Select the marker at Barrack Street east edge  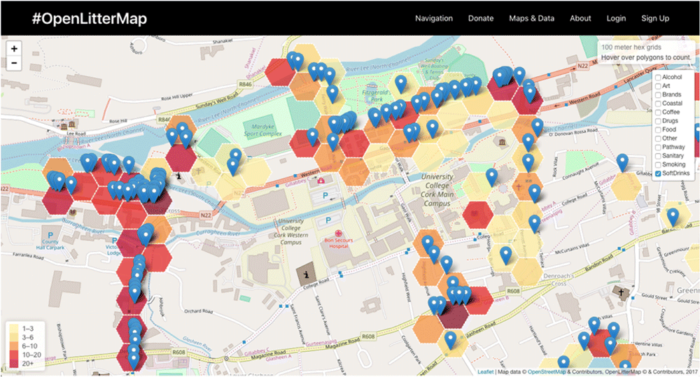pos(673,218)
